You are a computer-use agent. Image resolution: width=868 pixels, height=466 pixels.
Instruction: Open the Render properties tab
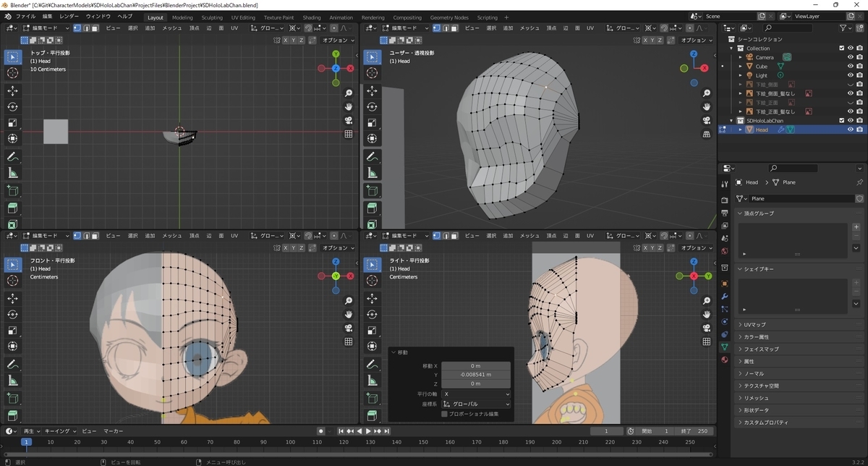[x=725, y=200]
